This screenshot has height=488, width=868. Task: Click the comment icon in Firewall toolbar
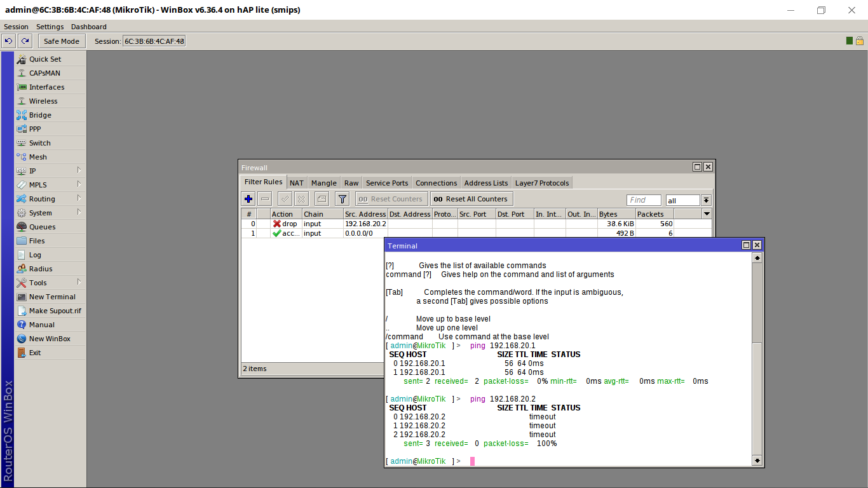coord(322,199)
